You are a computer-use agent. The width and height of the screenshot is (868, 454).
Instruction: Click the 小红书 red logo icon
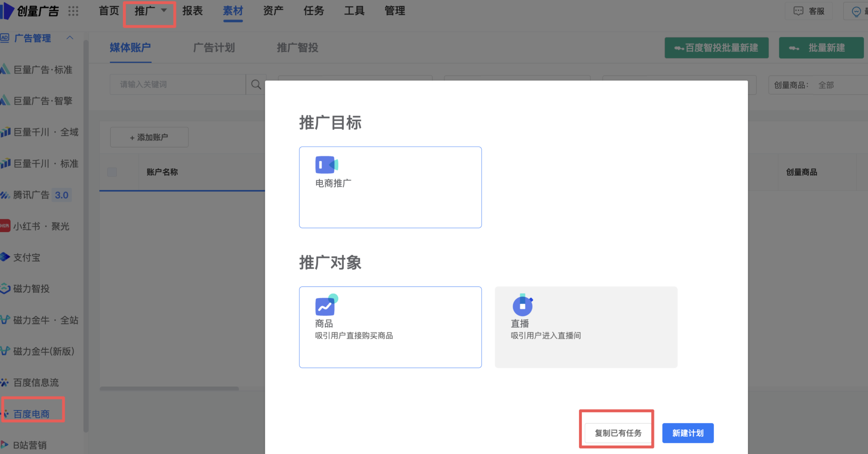(x=5, y=226)
